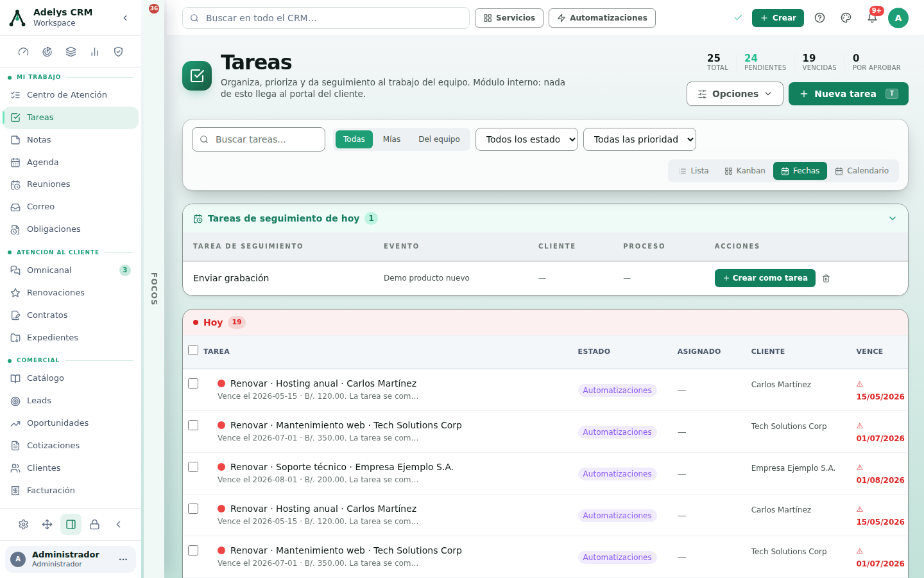Click the collapse chevron at sidebar bottom
Screen dimensions: 924x578
point(119,525)
